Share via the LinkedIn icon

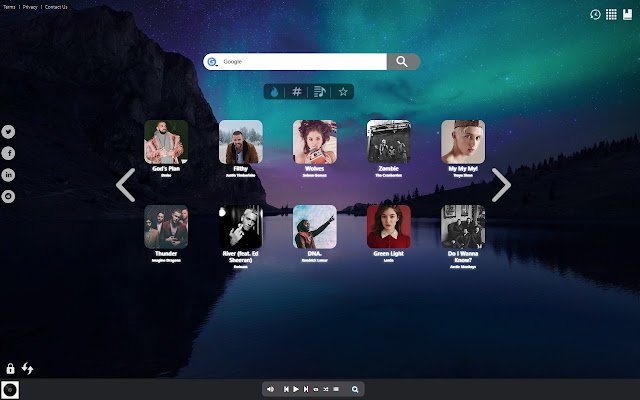click(8, 175)
